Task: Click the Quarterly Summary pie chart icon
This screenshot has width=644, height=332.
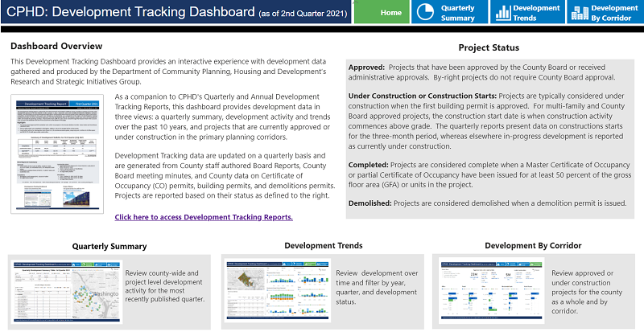Action: pyautogui.click(x=425, y=12)
